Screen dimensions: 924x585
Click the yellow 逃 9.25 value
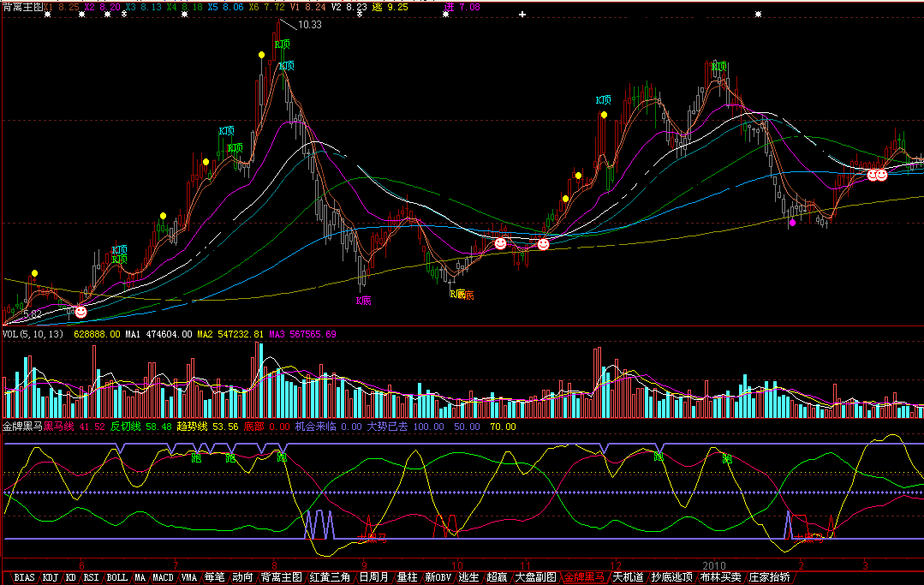390,7
